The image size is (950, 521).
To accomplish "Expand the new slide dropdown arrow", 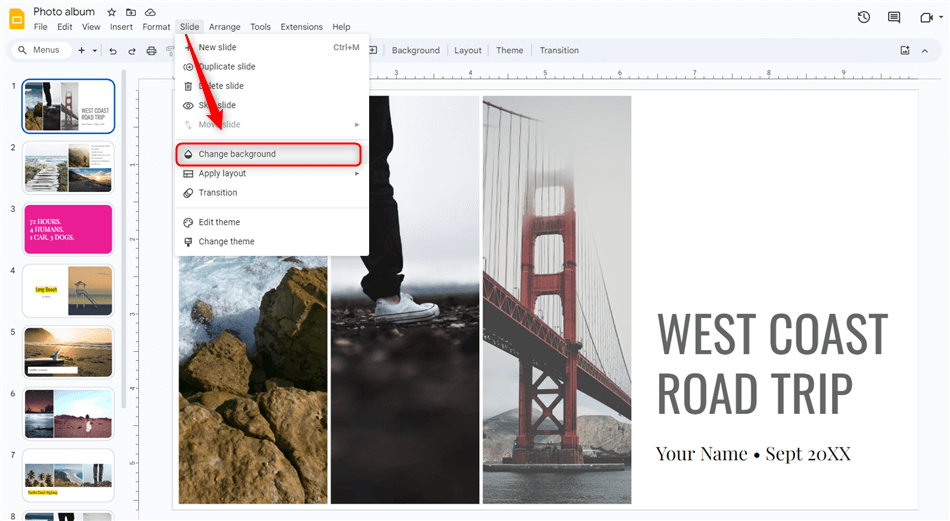I will tap(95, 51).
